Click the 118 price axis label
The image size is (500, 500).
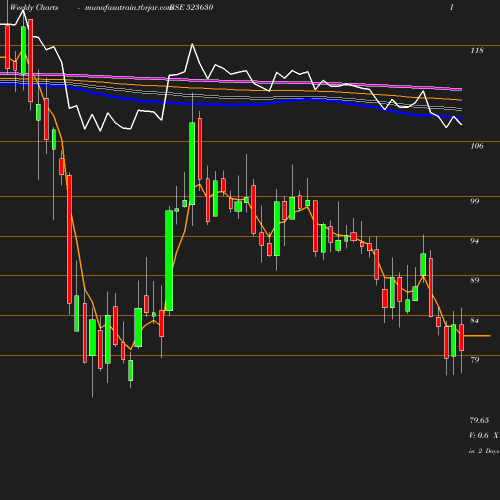(x=477, y=50)
